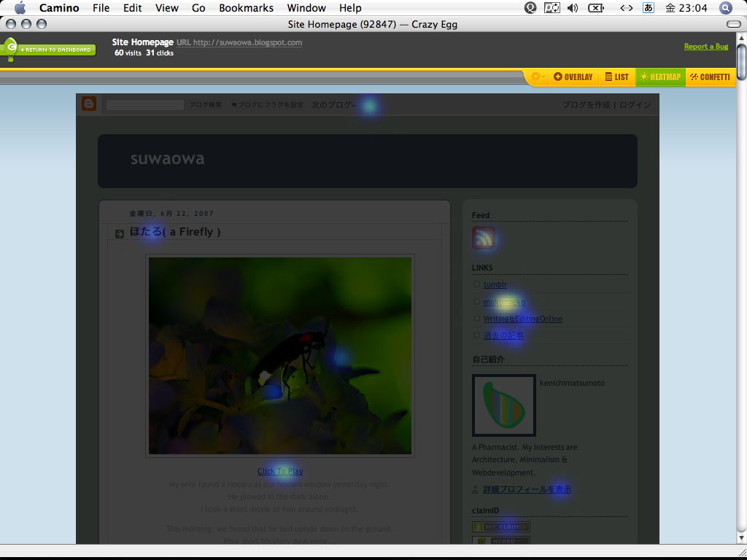The image size is (747, 560).
Task: Click the Blogger logo icon in navbar
Action: click(89, 104)
